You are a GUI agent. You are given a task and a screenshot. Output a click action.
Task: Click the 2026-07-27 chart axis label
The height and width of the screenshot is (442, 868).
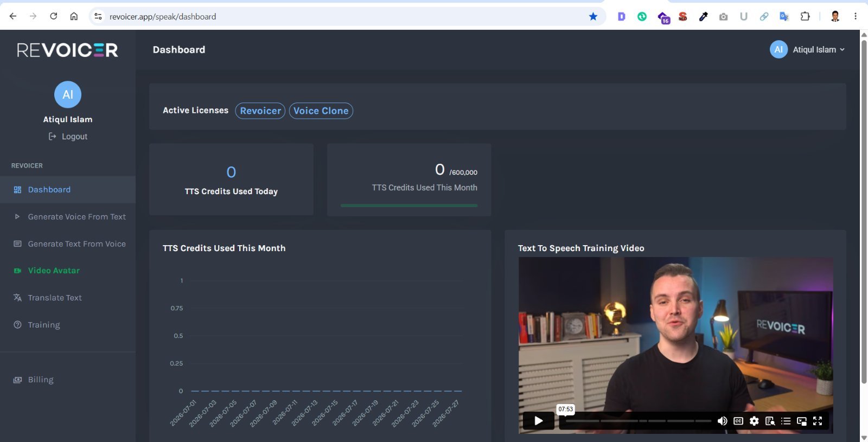pos(446,413)
